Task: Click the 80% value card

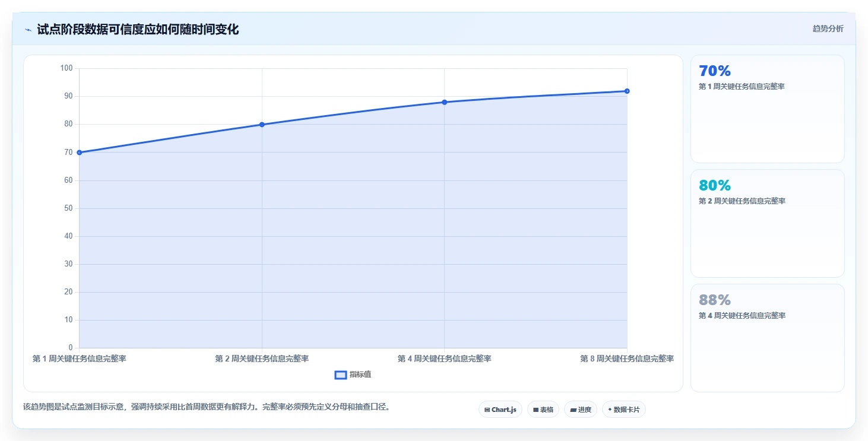Action: [x=767, y=223]
